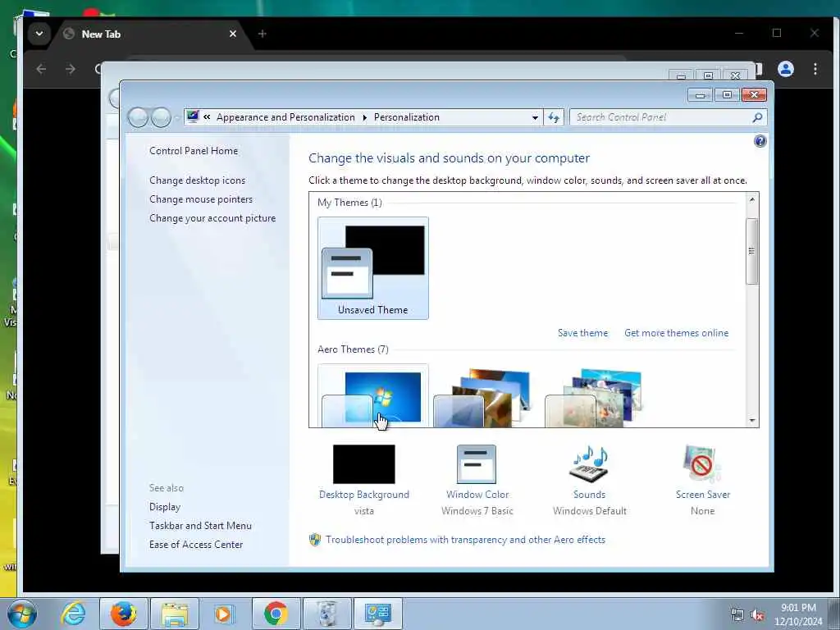The image size is (840, 630).
Task: Click the double chevron in address bar
Action: [207, 117]
